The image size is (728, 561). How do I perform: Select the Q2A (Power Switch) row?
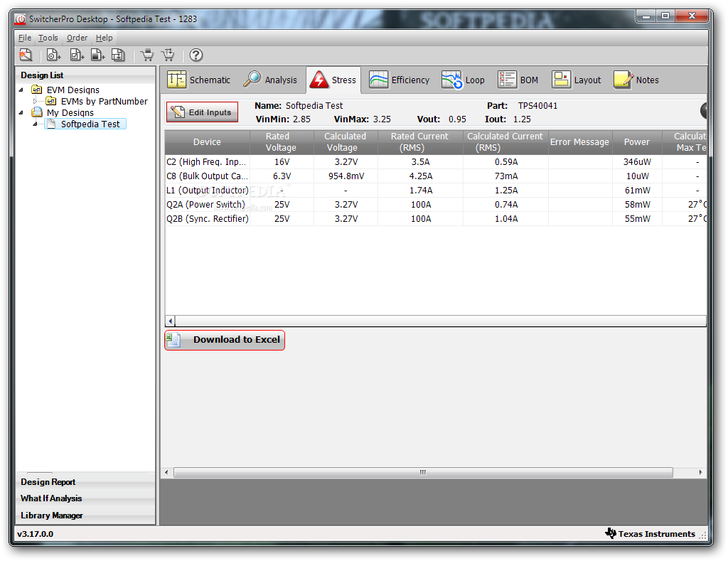[x=436, y=204]
